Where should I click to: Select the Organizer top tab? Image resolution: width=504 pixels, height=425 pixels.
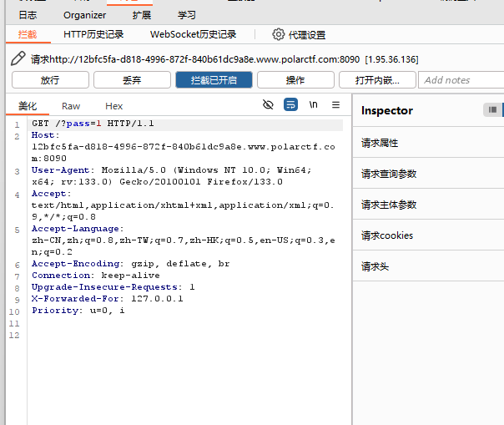tap(84, 15)
